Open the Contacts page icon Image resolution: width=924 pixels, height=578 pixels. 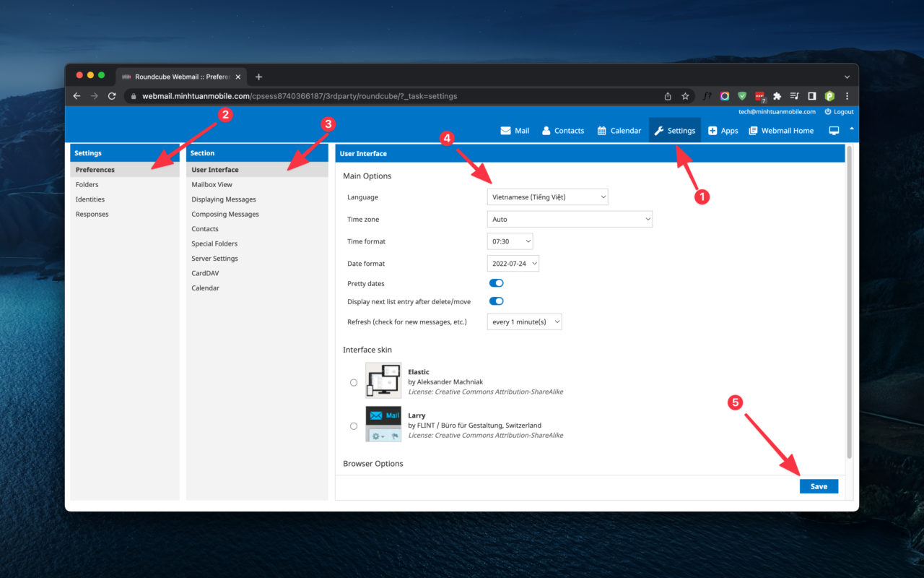(x=546, y=131)
